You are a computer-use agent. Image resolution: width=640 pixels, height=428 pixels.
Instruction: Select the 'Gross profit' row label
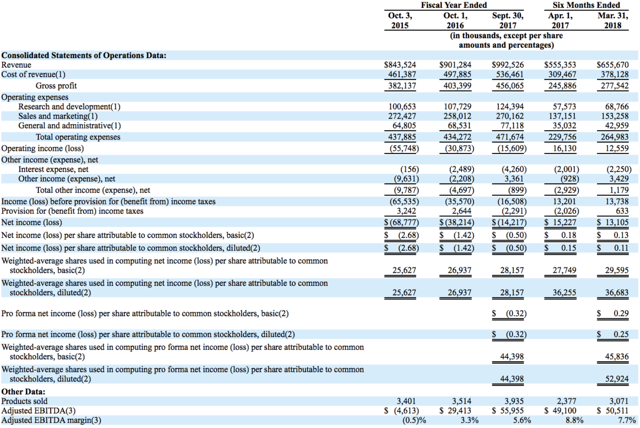[x=56, y=86]
